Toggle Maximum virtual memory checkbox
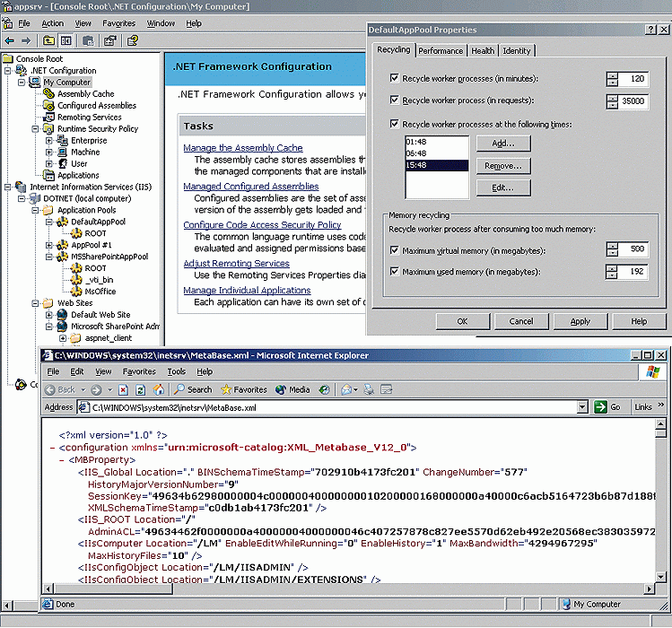 (x=394, y=250)
